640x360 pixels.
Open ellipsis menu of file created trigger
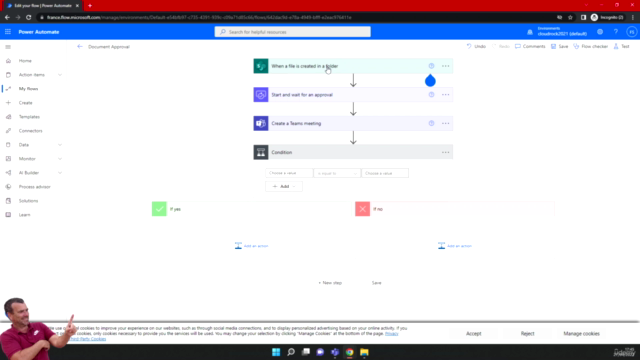(445, 66)
